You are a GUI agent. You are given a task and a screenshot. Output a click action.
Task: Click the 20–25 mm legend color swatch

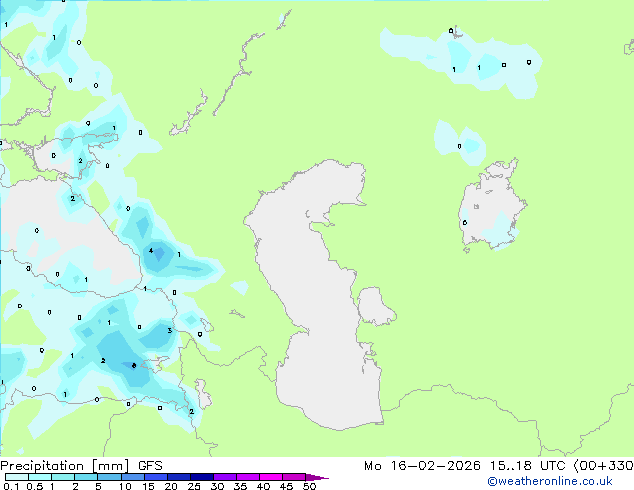tap(178, 477)
